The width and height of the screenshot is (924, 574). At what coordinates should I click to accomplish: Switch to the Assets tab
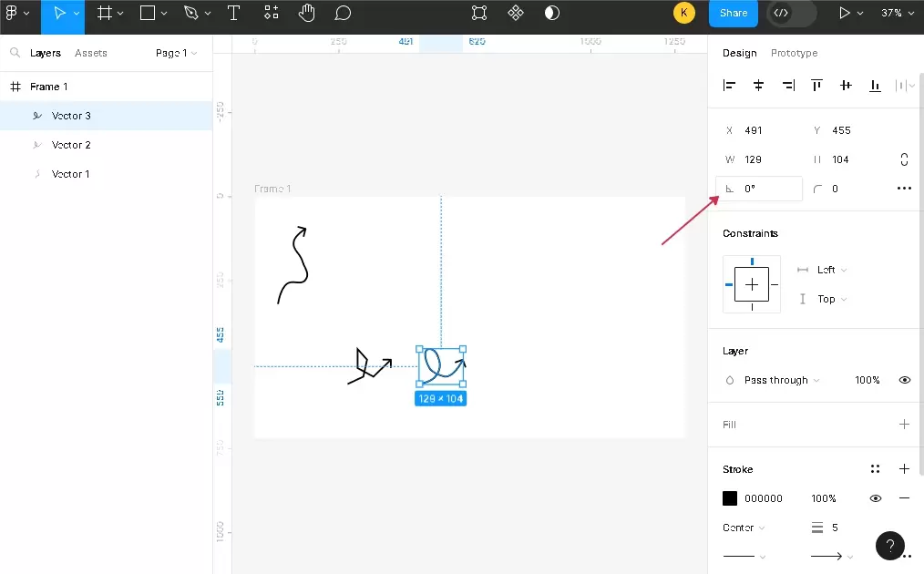[x=91, y=53]
